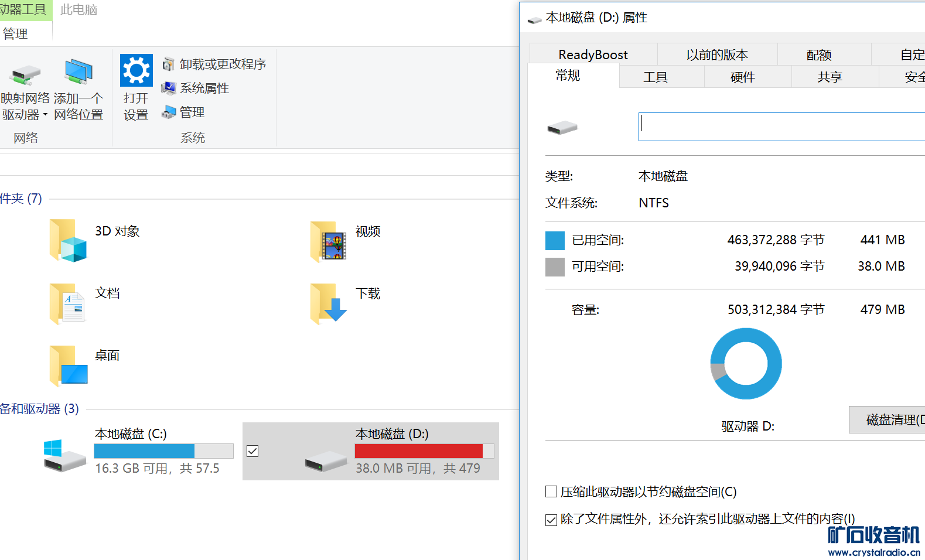Click the Drive D: label under chart
This screenshot has height=560, width=925.
[x=747, y=426]
